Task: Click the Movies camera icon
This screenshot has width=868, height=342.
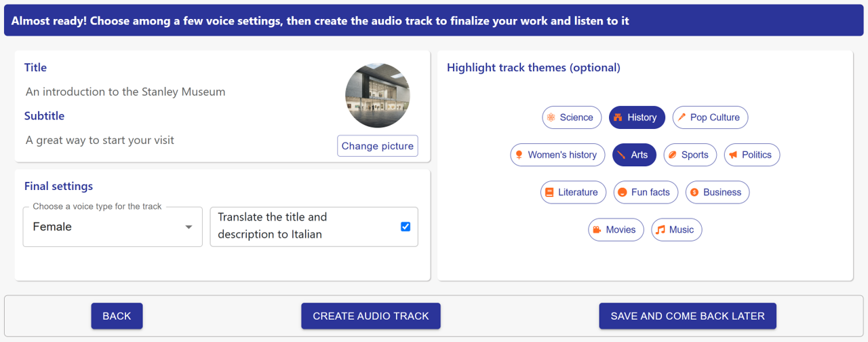Action: pyautogui.click(x=597, y=229)
